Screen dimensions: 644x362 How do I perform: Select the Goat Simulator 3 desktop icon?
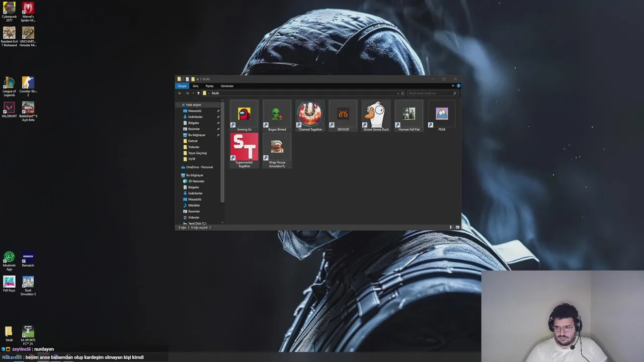[28, 286]
